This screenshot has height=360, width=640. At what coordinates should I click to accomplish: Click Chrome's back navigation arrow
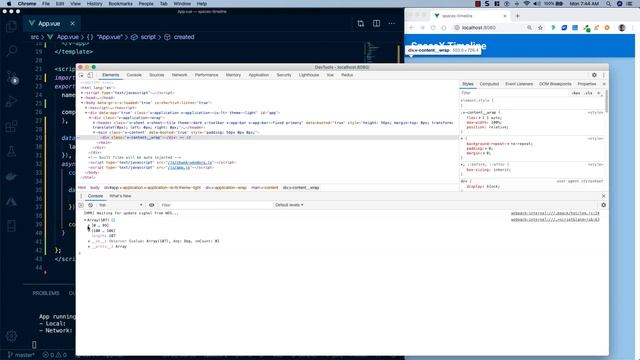click(x=412, y=28)
